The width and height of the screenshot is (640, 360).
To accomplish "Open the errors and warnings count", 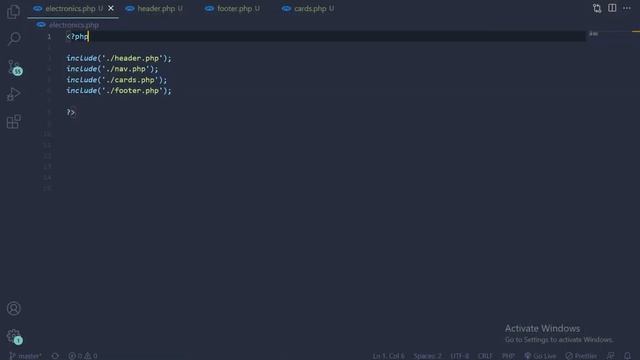I will click(x=83, y=356).
